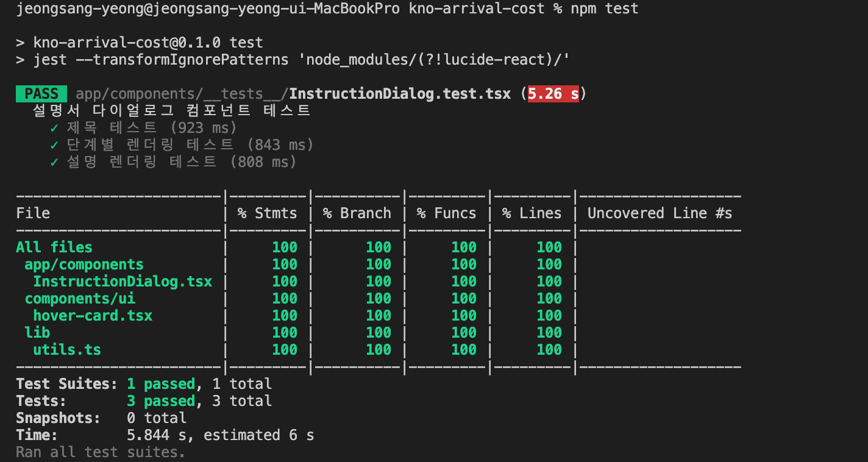Click the Uncovered Line #s column header
This screenshot has width=868, height=462.
pyautogui.click(x=660, y=213)
